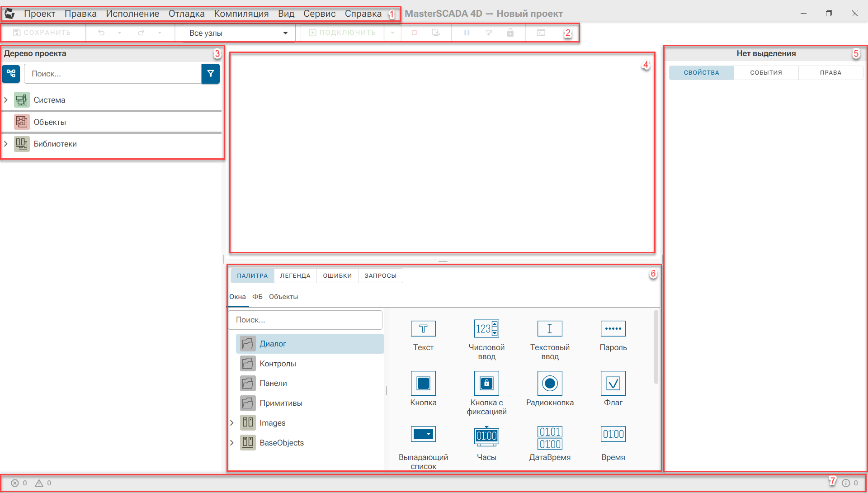The height and width of the screenshot is (493, 868).
Task: Click the MasterSCADA logo icon in the menu bar
Action: pyautogui.click(x=9, y=14)
